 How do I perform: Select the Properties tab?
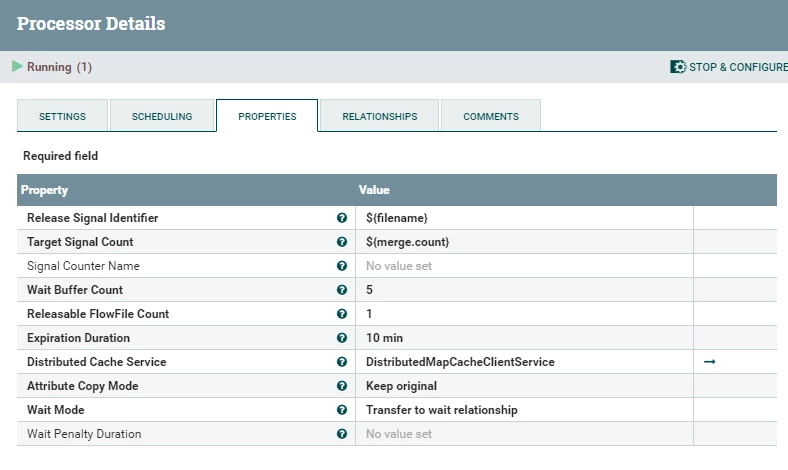(x=267, y=116)
